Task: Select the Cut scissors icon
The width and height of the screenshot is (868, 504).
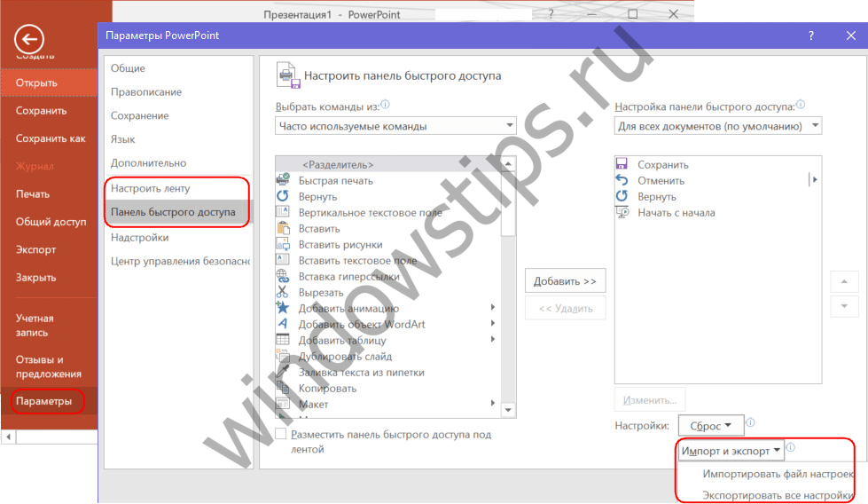Action: pyautogui.click(x=283, y=292)
